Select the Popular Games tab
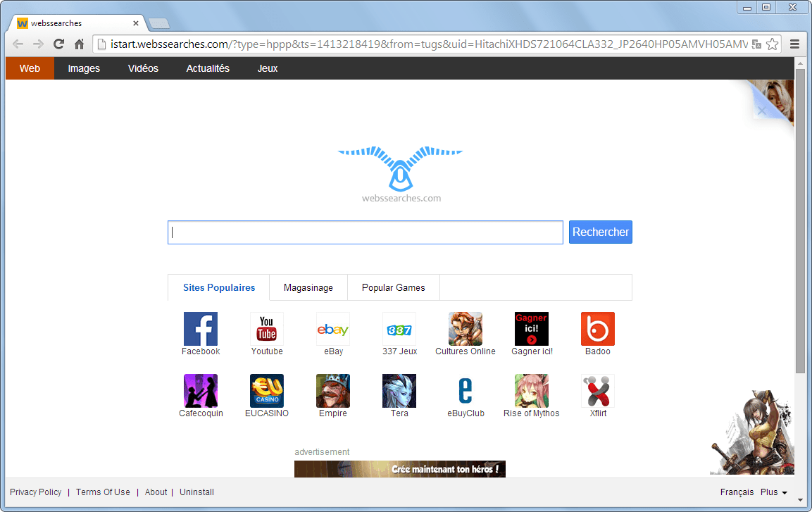 point(393,287)
